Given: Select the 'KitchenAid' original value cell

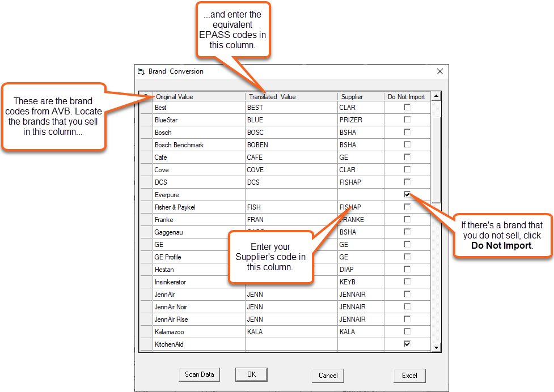Looking at the screenshot, I should click(x=199, y=344).
